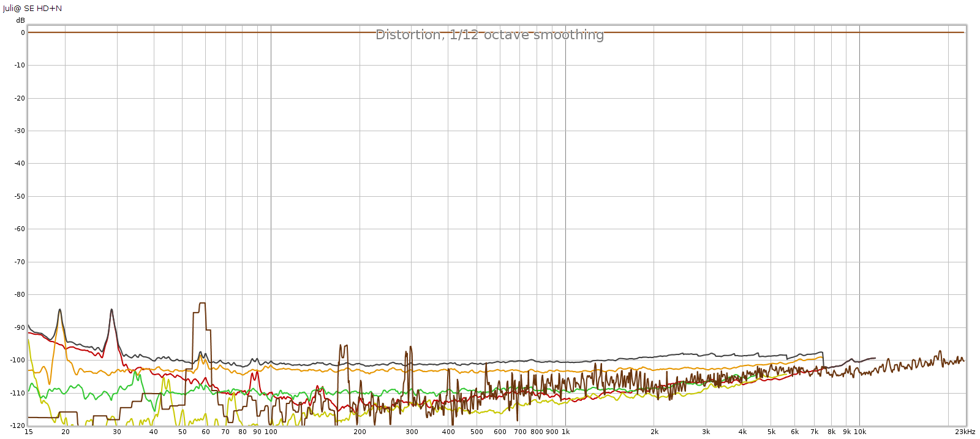
Task: Click the 500 frequency axis label
Action: (477, 432)
